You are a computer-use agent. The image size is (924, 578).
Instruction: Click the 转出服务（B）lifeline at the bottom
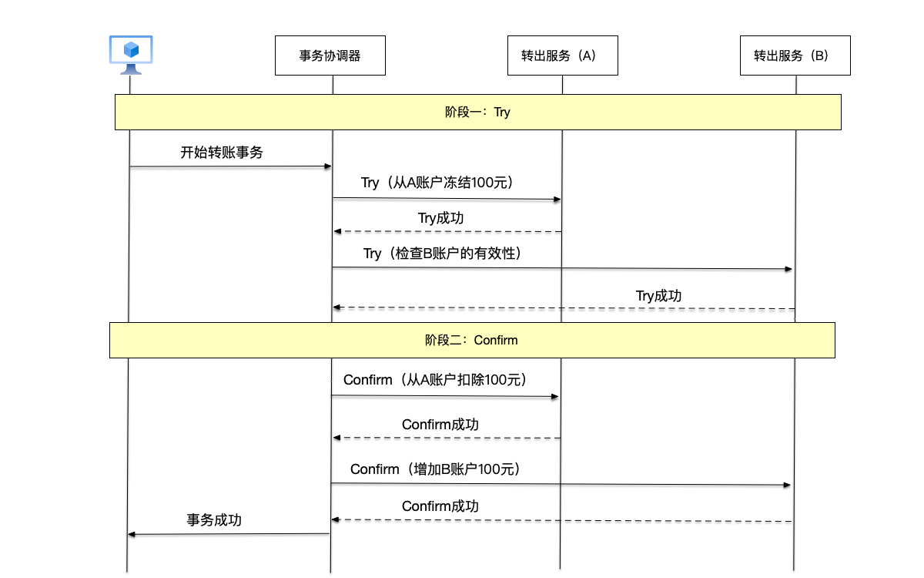click(x=795, y=555)
